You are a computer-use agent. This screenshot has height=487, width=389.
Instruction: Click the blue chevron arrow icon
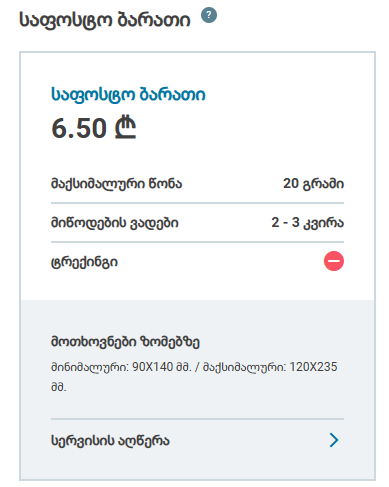[334, 440]
